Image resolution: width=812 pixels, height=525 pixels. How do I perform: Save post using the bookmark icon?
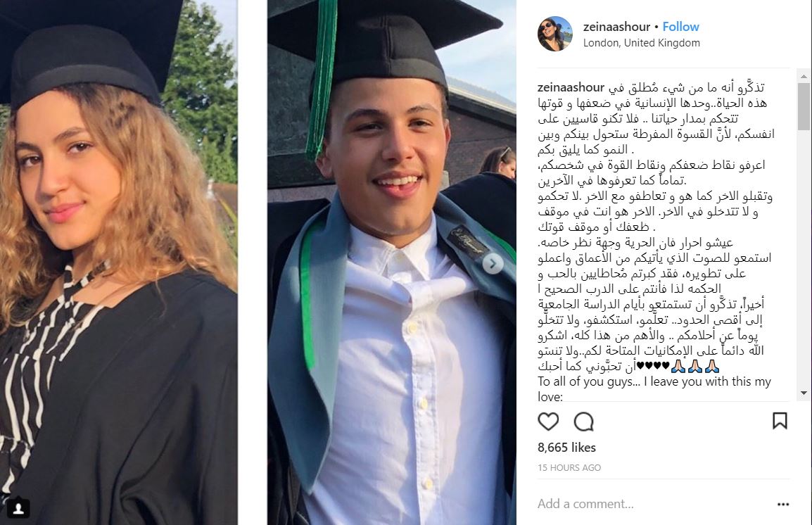point(780,421)
